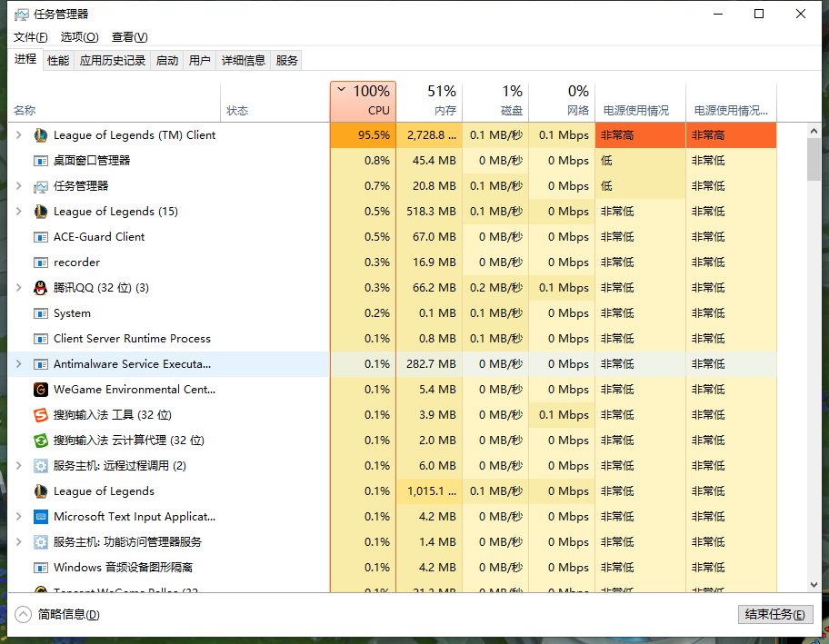Click the 搜狗输入法 工具 icon
The height and width of the screenshot is (644, 829).
coord(40,415)
